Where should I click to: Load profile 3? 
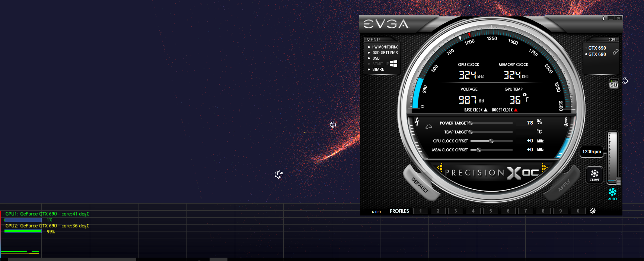point(456,211)
